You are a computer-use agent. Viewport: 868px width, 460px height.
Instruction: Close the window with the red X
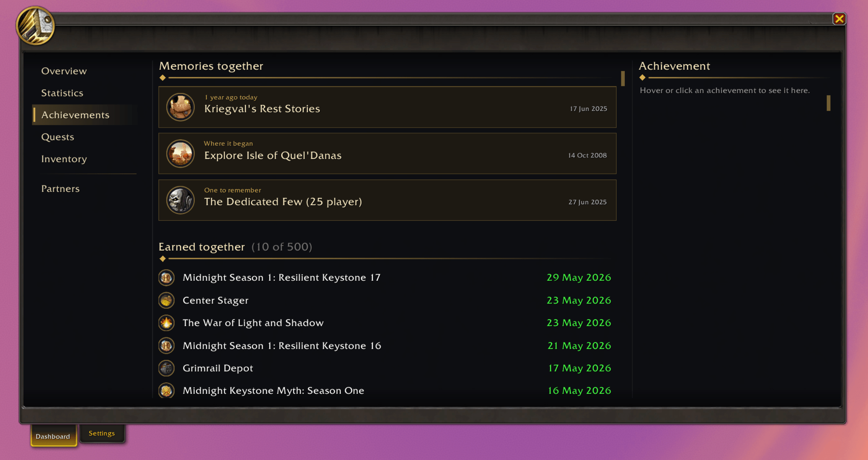coord(839,19)
